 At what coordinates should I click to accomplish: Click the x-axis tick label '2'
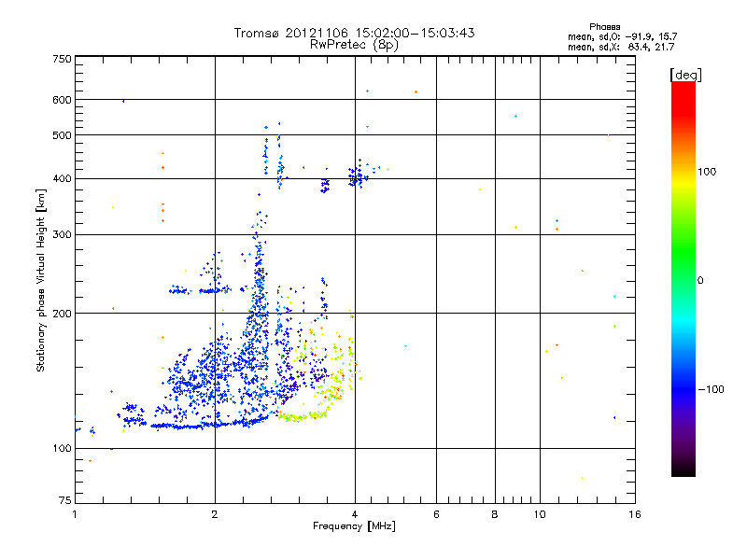pyautogui.click(x=215, y=514)
